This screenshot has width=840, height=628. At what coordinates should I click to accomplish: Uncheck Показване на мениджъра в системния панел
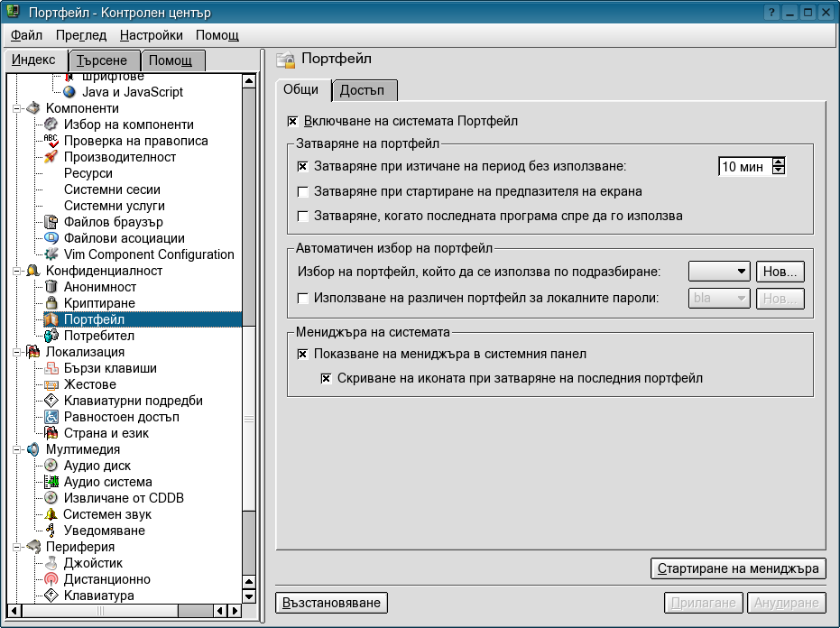[303, 354]
